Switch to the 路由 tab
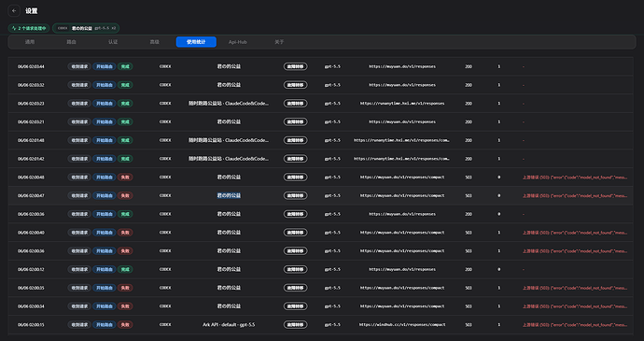 click(72, 42)
